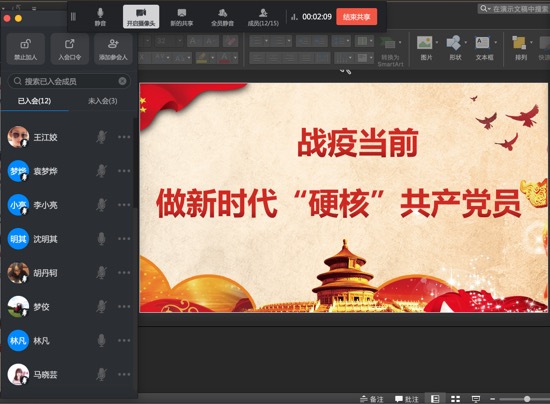Open more options for 马晓芸
This screenshot has width=550, height=404.
point(124,375)
